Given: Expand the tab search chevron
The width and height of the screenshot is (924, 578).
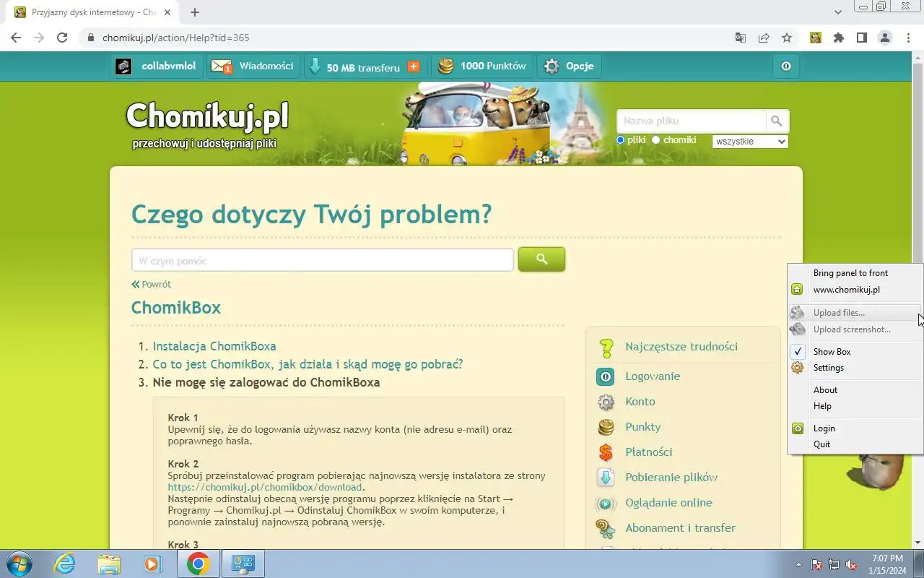Looking at the screenshot, I should click(838, 12).
